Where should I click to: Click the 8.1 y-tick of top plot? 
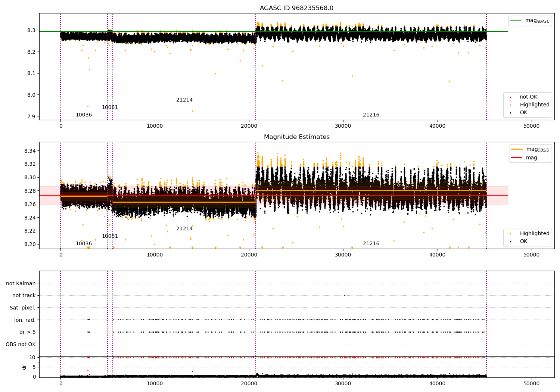(x=31, y=73)
